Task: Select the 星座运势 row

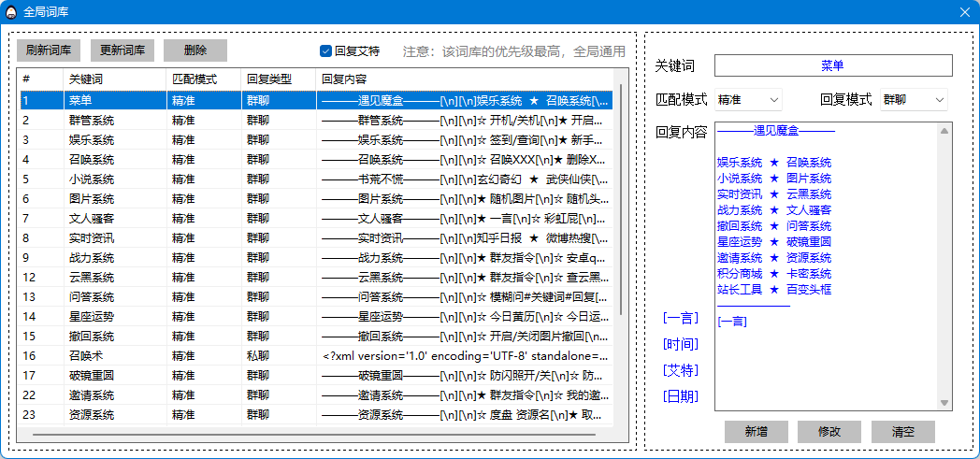Action: coord(315,317)
